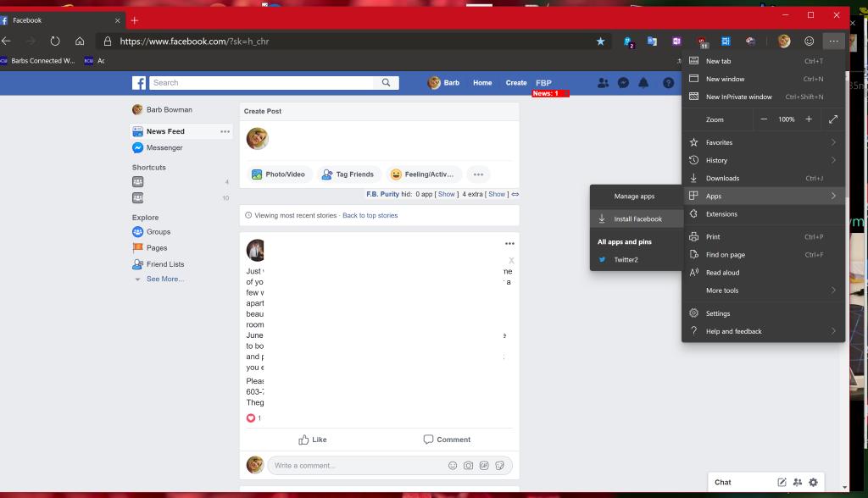
Task: Click Photo/Video button
Action: tap(278, 174)
